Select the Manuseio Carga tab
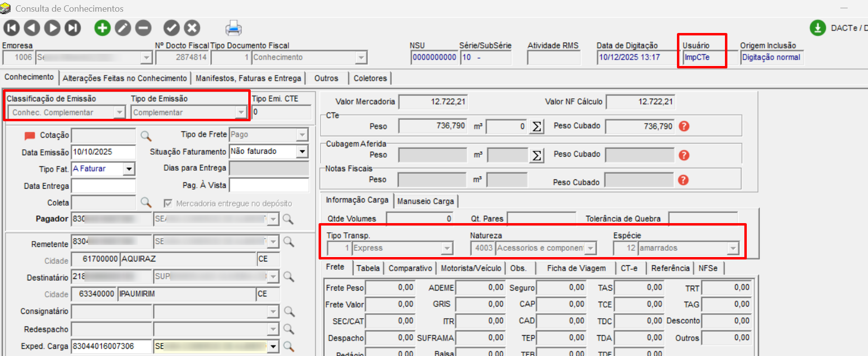Image resolution: width=868 pixels, height=356 pixels. tap(425, 201)
